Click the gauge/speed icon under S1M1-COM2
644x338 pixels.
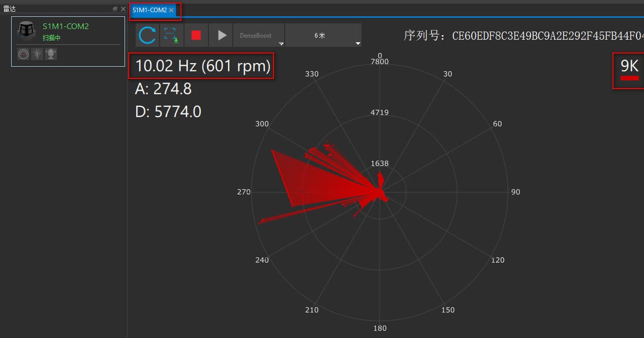23,54
